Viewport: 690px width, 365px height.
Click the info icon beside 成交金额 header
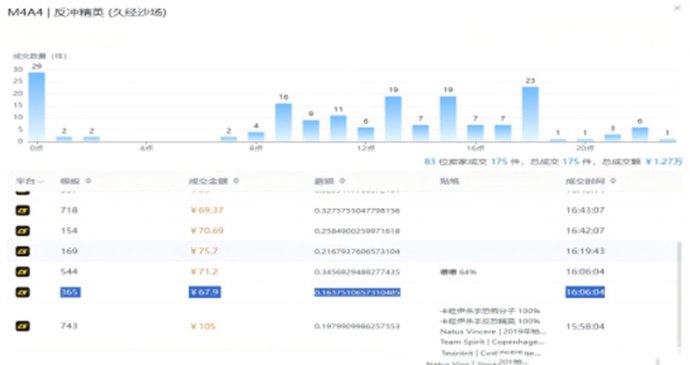(236, 181)
